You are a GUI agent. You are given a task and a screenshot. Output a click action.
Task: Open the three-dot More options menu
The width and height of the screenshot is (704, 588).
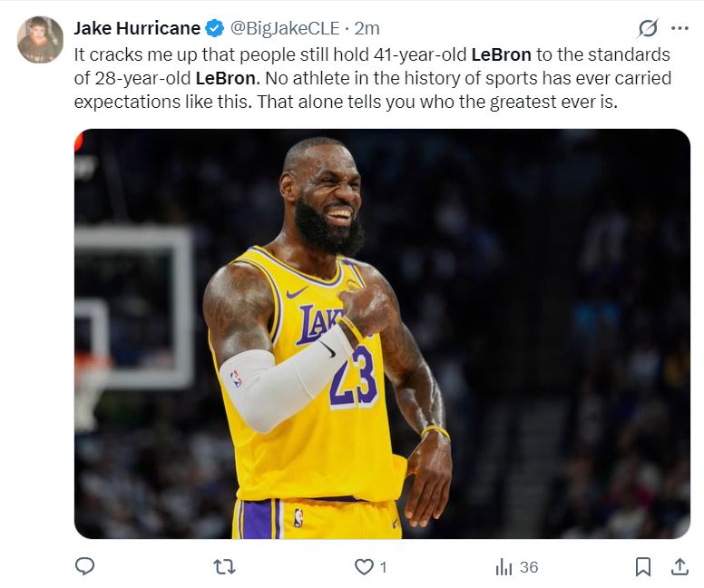(679, 28)
